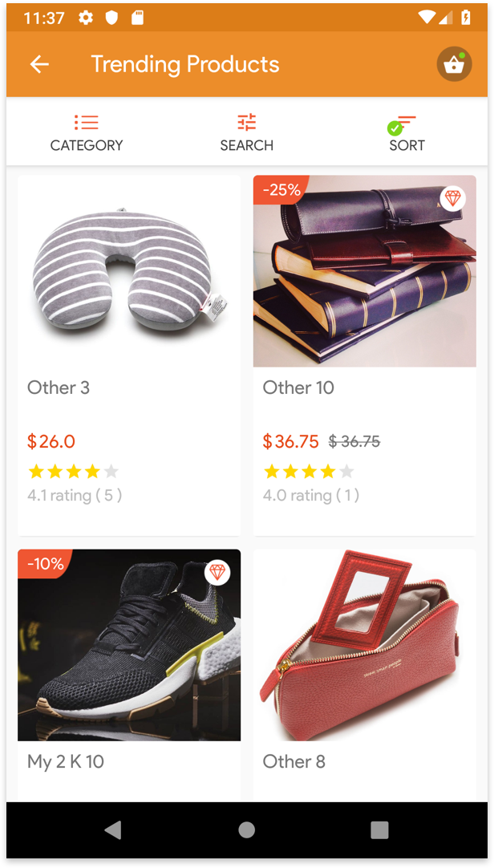Click star rating of Other 10
The height and width of the screenshot is (868, 494).
309,472
